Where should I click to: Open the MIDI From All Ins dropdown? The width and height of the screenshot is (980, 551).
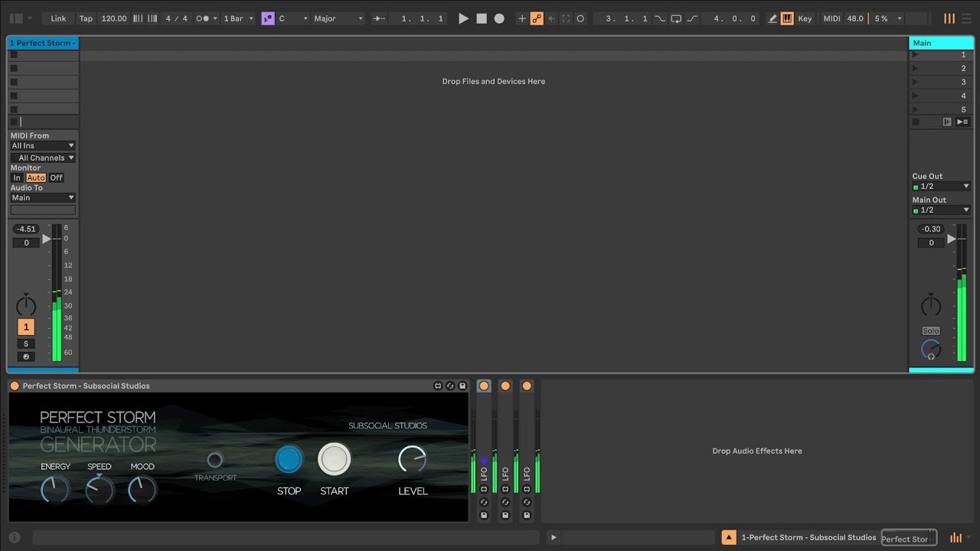(x=43, y=145)
